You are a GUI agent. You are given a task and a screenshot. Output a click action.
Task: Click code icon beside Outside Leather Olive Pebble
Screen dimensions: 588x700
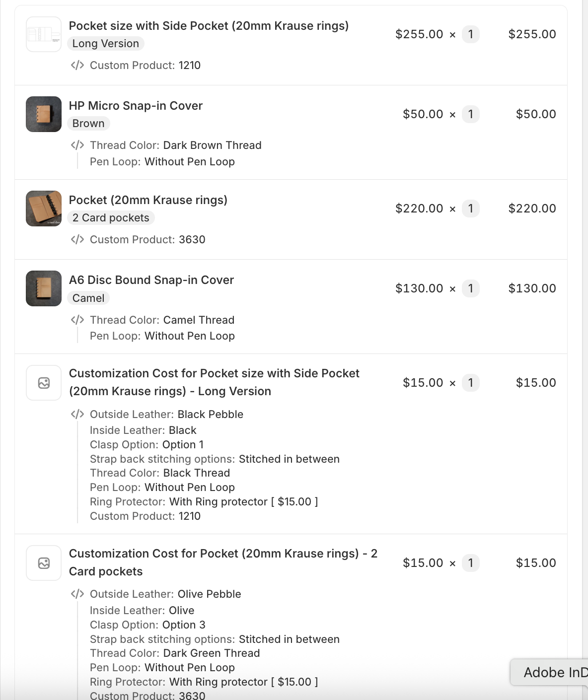(x=77, y=594)
